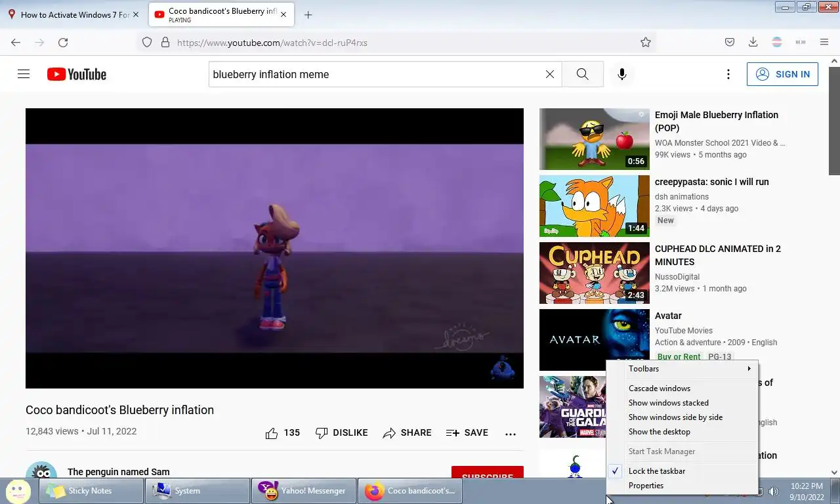This screenshot has width=840, height=504.
Task: Open tracking protection shield panel
Action: point(147,42)
